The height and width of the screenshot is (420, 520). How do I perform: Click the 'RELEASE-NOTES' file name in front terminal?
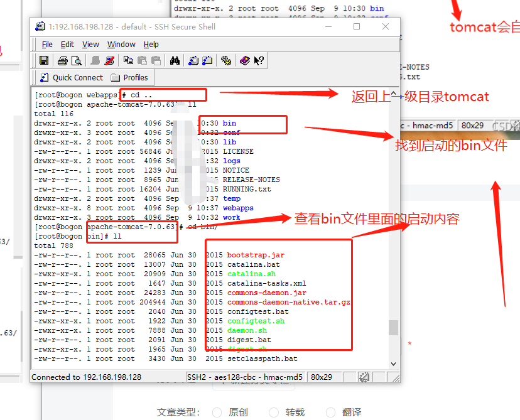(x=251, y=180)
